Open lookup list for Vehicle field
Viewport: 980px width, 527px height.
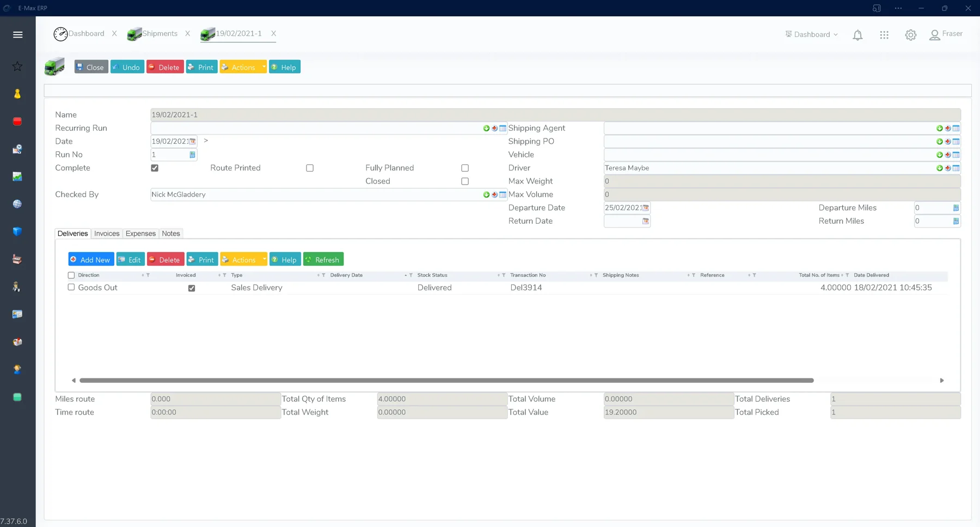point(956,155)
